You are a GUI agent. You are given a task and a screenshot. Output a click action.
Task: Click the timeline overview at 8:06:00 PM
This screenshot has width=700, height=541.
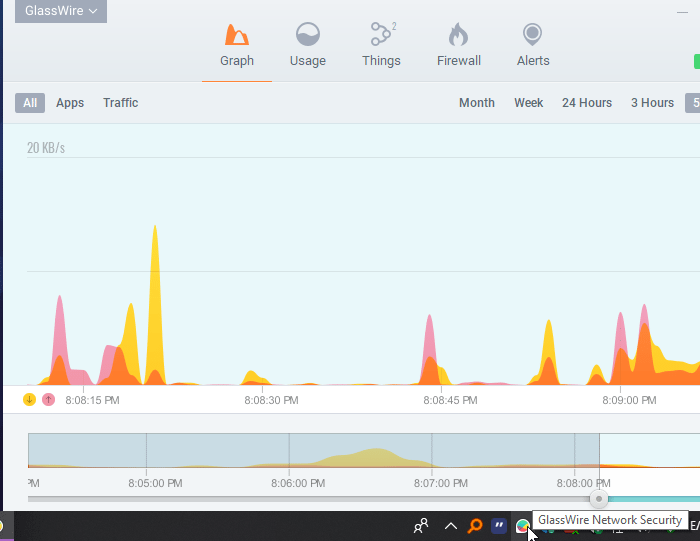[x=289, y=451]
